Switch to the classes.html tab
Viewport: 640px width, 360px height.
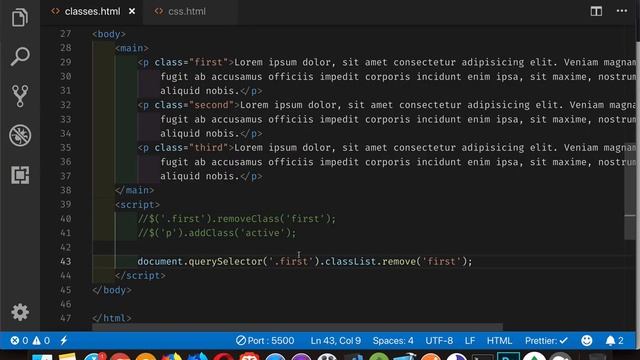[x=92, y=11]
